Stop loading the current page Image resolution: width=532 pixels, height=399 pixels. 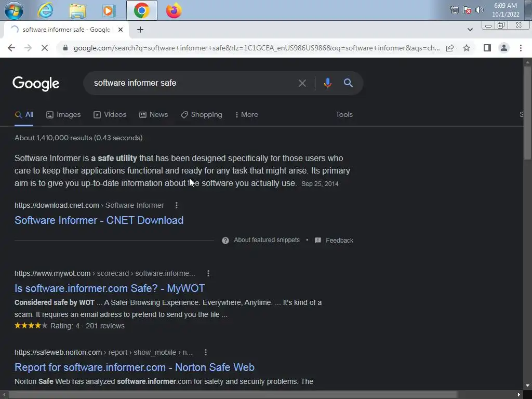(x=45, y=48)
